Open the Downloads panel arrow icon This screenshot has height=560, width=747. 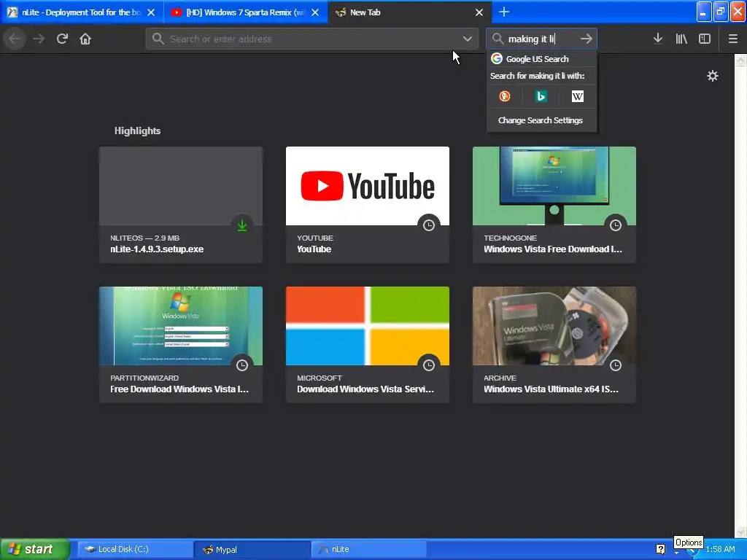click(x=658, y=39)
